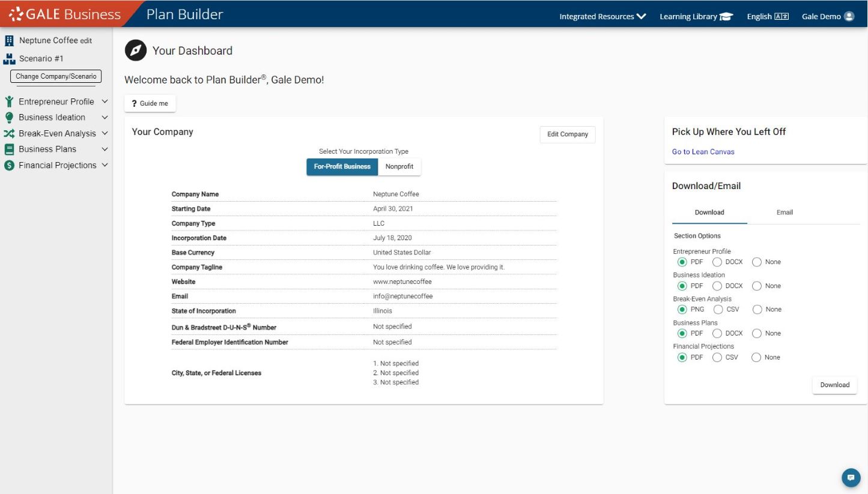
Task: Click the April 30, 2021 starting date
Action: click(x=393, y=209)
